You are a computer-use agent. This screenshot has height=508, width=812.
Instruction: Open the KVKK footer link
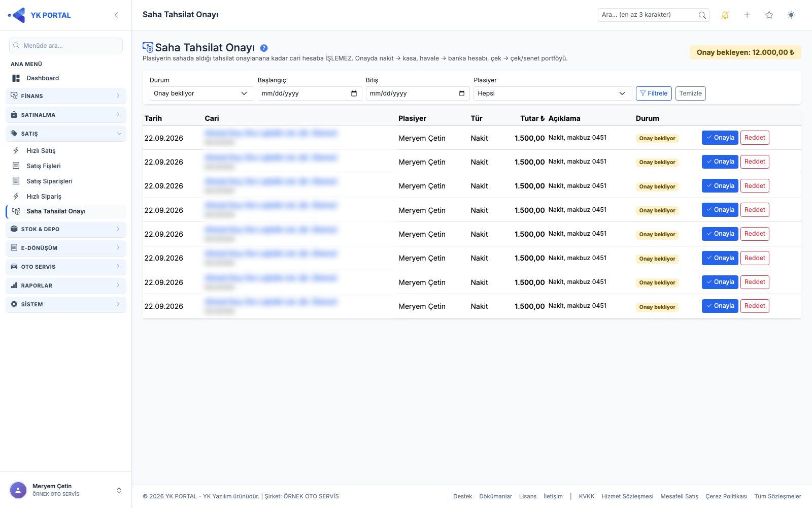click(586, 496)
